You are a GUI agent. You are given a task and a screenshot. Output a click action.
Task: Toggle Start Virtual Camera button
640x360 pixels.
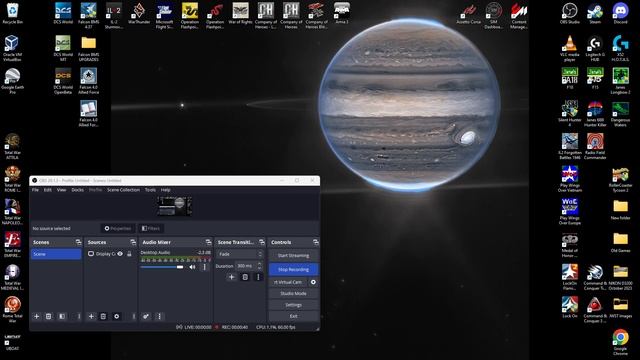(288, 282)
